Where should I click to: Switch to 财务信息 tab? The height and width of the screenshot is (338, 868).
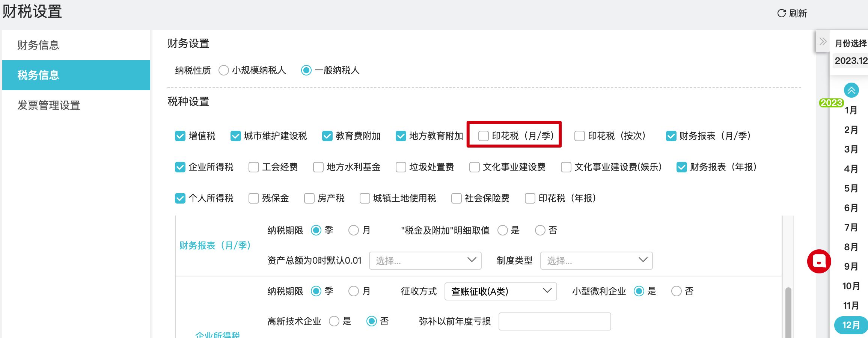[x=38, y=45]
